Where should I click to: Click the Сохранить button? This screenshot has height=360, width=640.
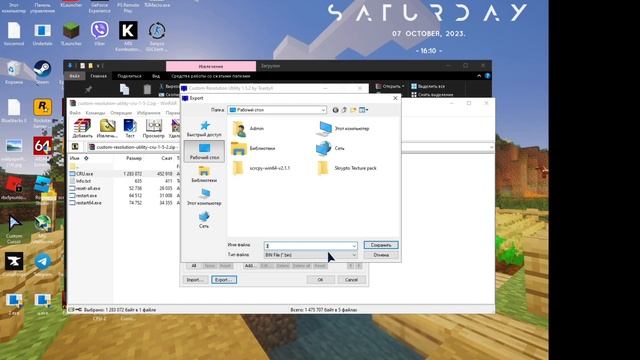point(381,245)
